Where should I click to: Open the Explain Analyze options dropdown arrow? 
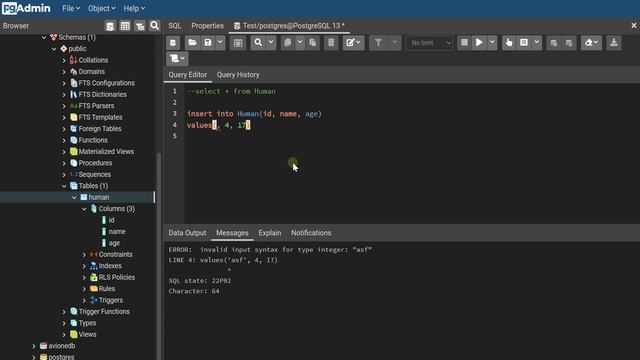click(x=536, y=43)
